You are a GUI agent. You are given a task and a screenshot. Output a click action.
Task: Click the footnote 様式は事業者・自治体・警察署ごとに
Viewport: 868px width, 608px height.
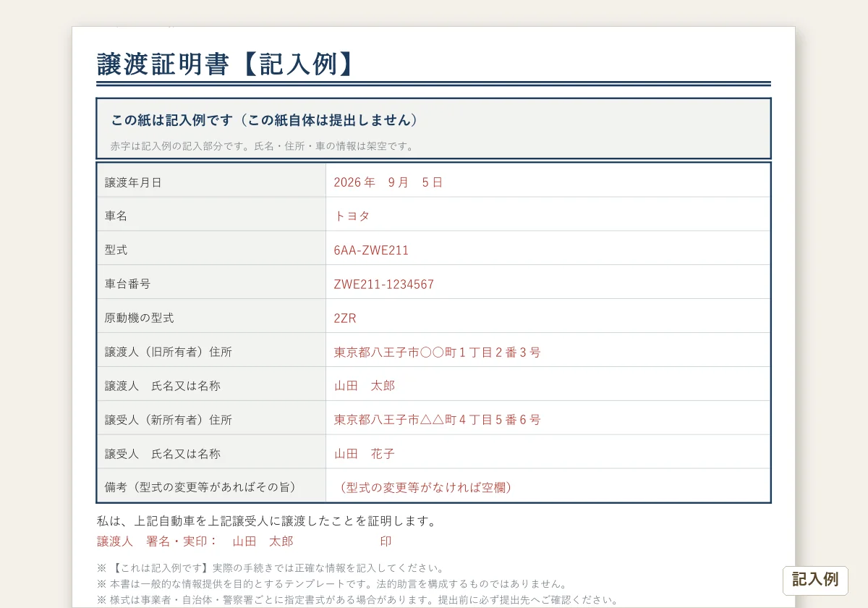[357, 600]
